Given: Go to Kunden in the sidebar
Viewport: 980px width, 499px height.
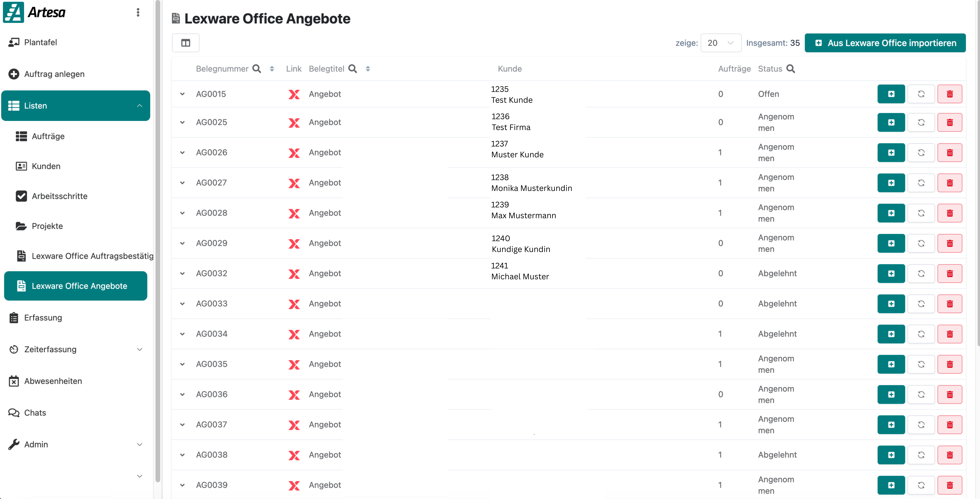Looking at the screenshot, I should (46, 166).
